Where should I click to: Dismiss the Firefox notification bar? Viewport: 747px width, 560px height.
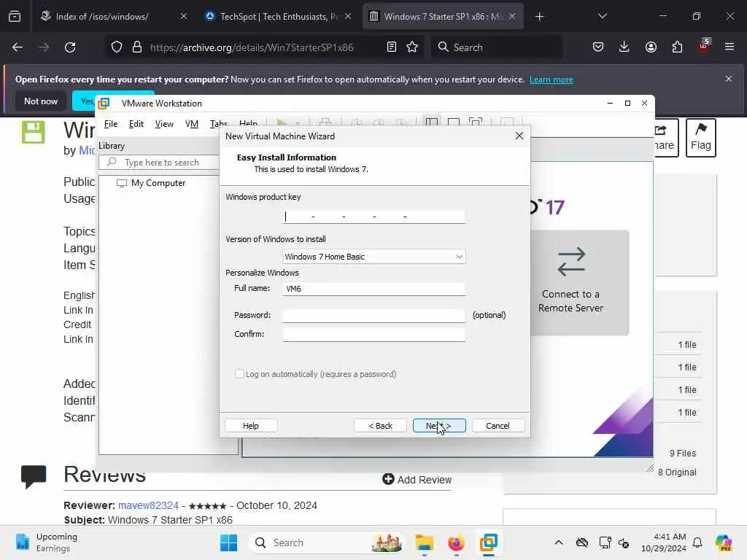pos(729,79)
